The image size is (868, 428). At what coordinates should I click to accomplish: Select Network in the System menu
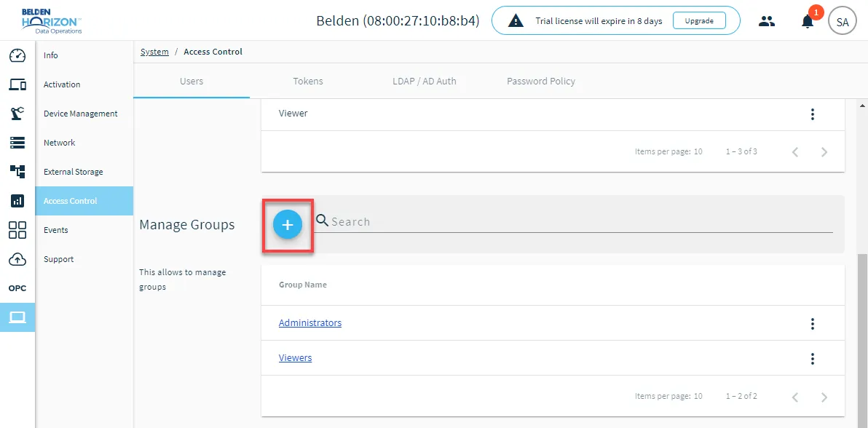(x=84, y=143)
